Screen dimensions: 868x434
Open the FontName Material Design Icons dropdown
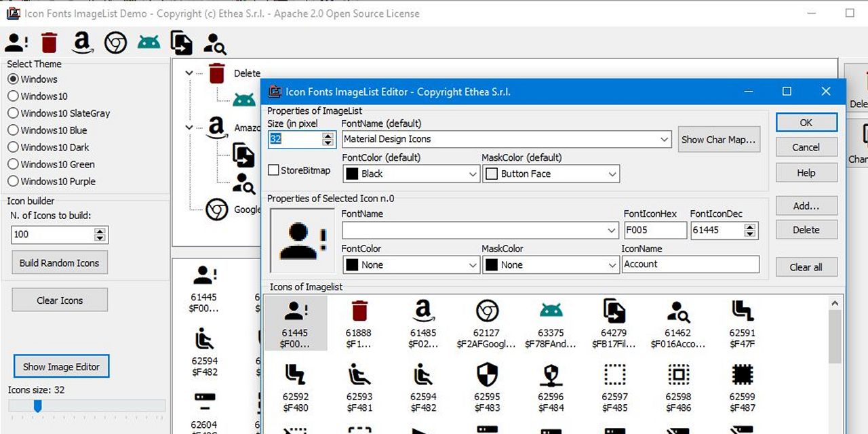[665, 139]
